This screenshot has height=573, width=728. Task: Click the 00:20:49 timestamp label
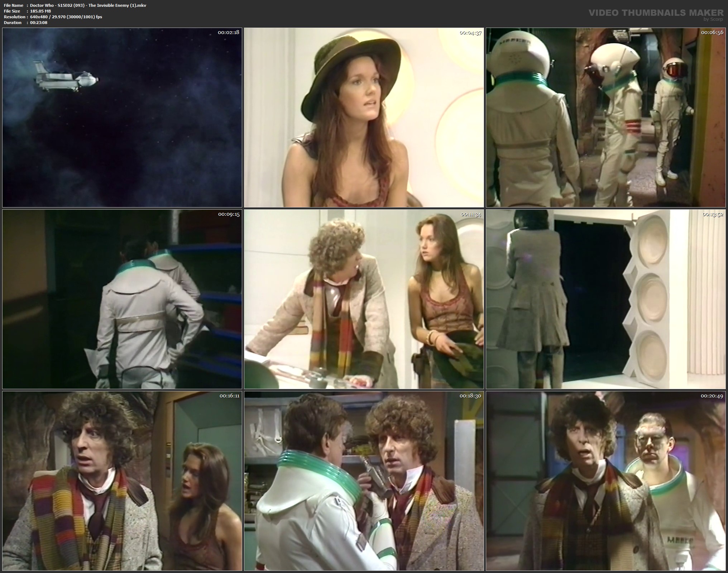point(712,396)
